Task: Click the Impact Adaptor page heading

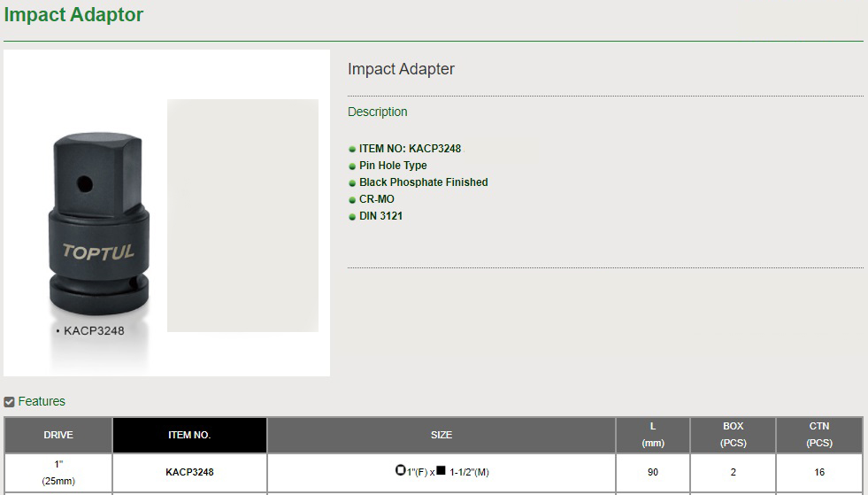Action: [73, 14]
